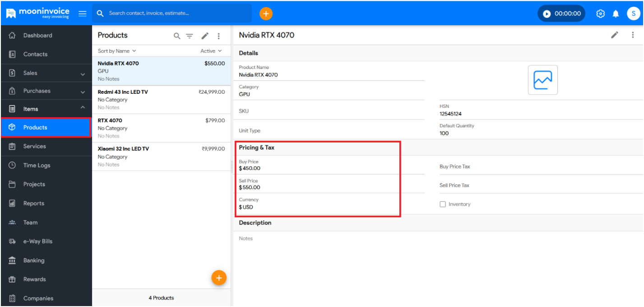Viewport: 644px width, 307px height.
Task: Click the 4 Products count footer
Action: (161, 298)
